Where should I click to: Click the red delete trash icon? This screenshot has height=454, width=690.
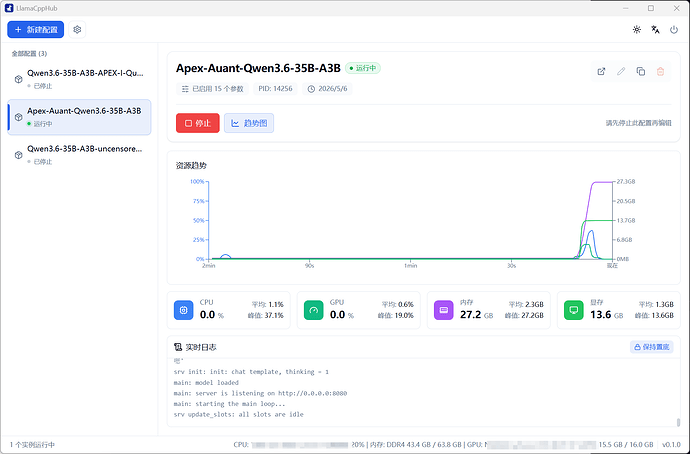click(x=661, y=71)
